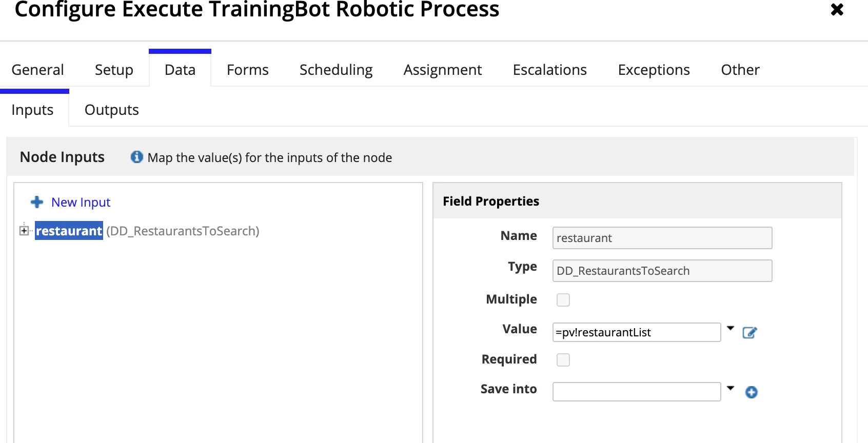Expand the restaurant input tree node
Screen dimensions: 868x443
click(x=24, y=231)
